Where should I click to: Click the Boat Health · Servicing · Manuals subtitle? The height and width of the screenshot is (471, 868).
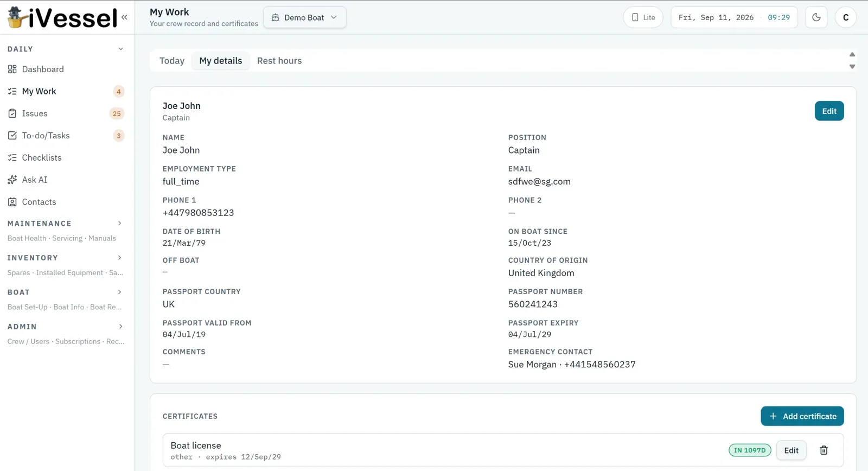point(62,238)
